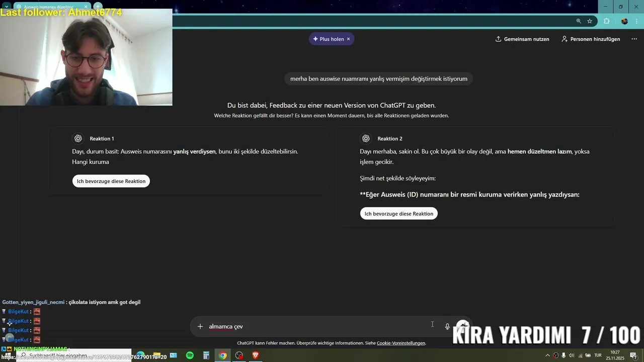Open ChatGPT's three-dot options menu
Screen dimensions: 644x362
coord(634,39)
